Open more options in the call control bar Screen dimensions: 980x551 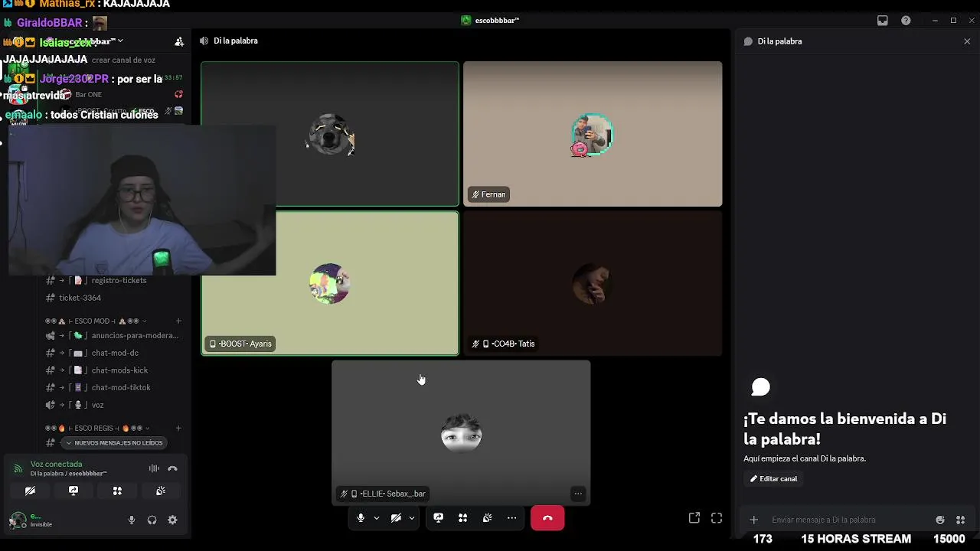pos(511,518)
